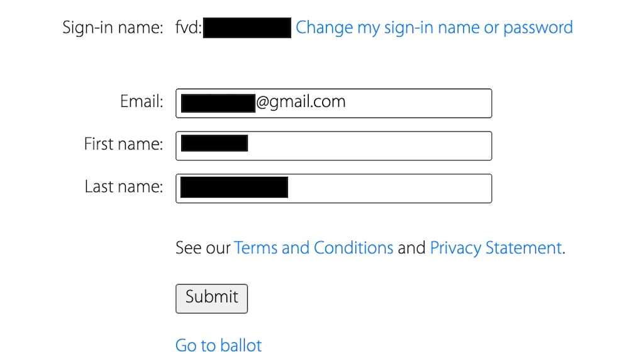Click the First name: field label
644x362 pixels.
point(123,144)
